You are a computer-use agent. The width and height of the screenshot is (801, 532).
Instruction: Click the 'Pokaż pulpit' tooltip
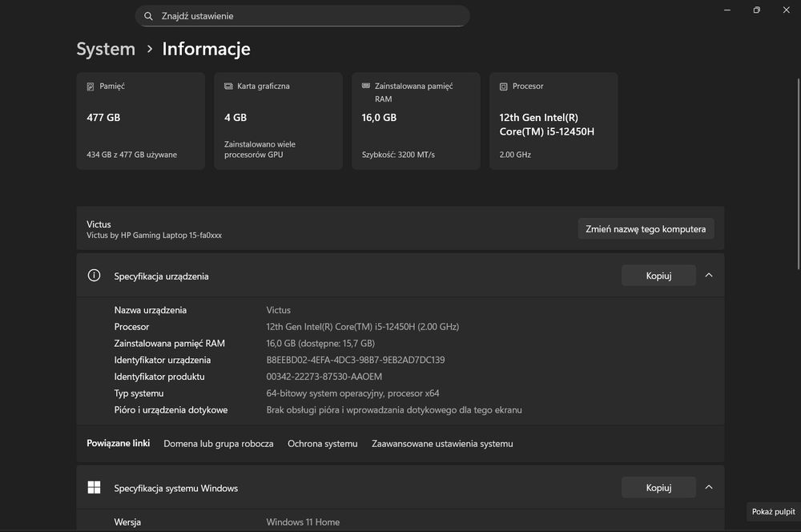774,511
